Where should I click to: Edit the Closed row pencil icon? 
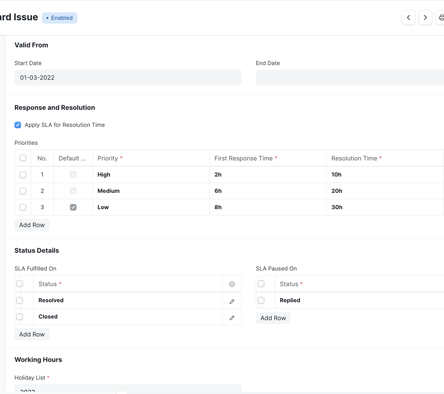(232, 318)
